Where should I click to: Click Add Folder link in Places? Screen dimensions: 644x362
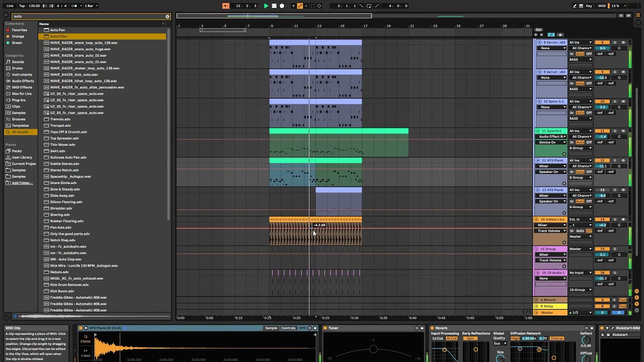[x=22, y=183]
